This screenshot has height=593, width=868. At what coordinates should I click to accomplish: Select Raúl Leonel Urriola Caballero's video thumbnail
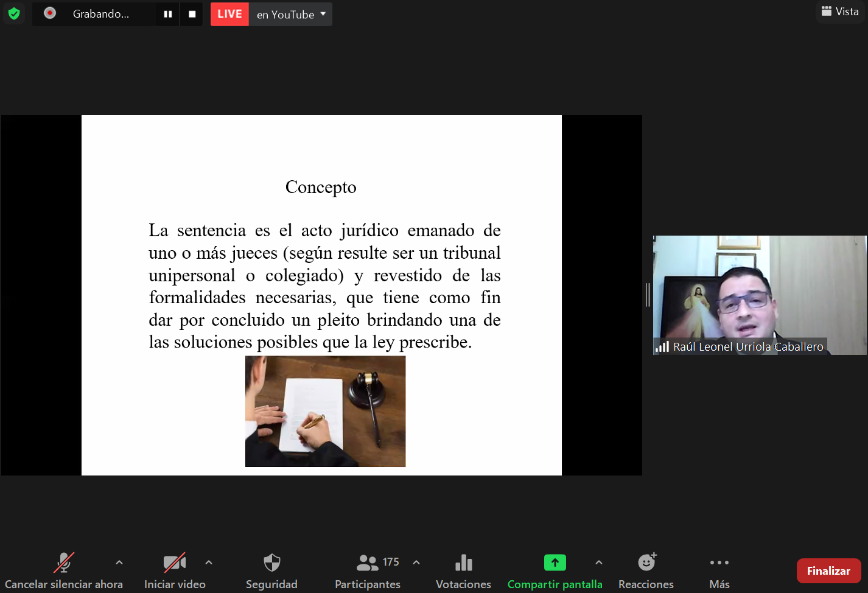point(760,295)
